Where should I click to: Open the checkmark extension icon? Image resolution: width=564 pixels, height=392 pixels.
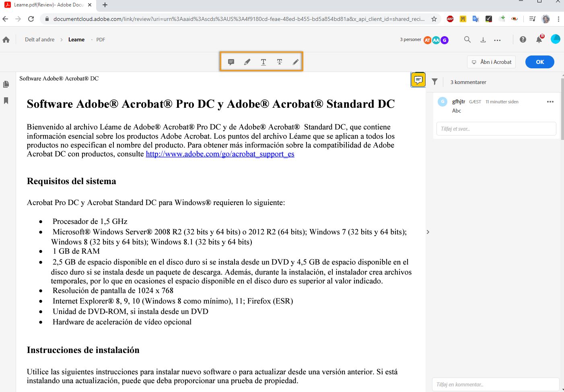click(489, 19)
